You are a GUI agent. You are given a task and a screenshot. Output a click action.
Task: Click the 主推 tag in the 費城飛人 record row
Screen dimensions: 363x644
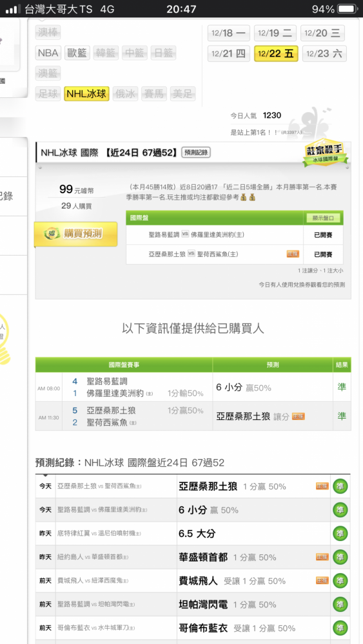pos(322,581)
